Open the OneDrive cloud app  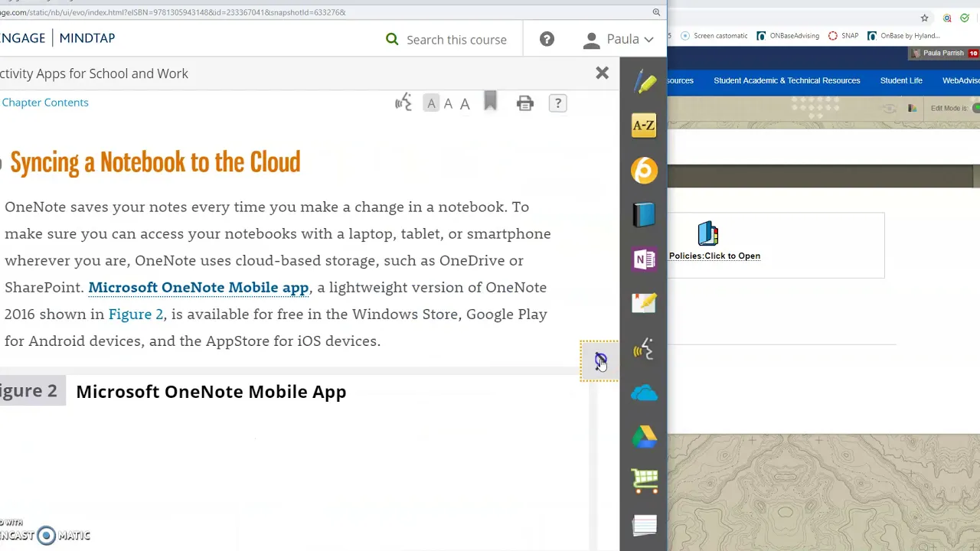[644, 393]
